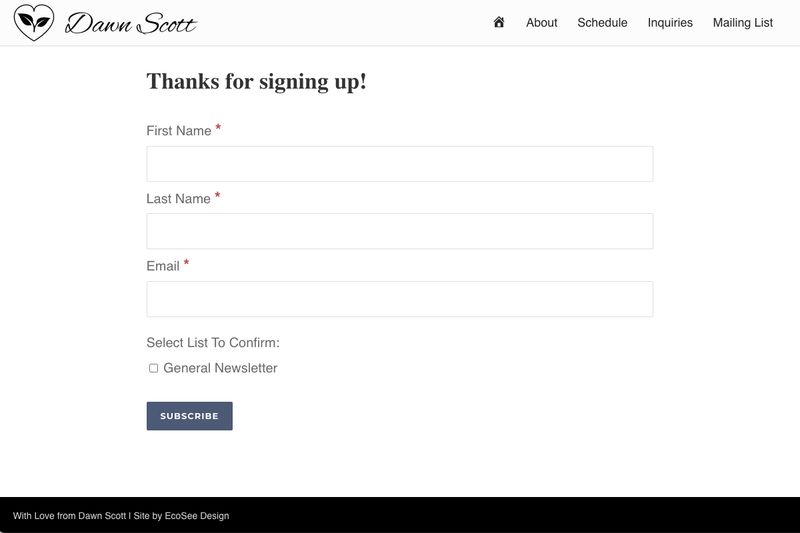The width and height of the screenshot is (800, 533).
Task: Click the Last Name field label
Action: 178,199
